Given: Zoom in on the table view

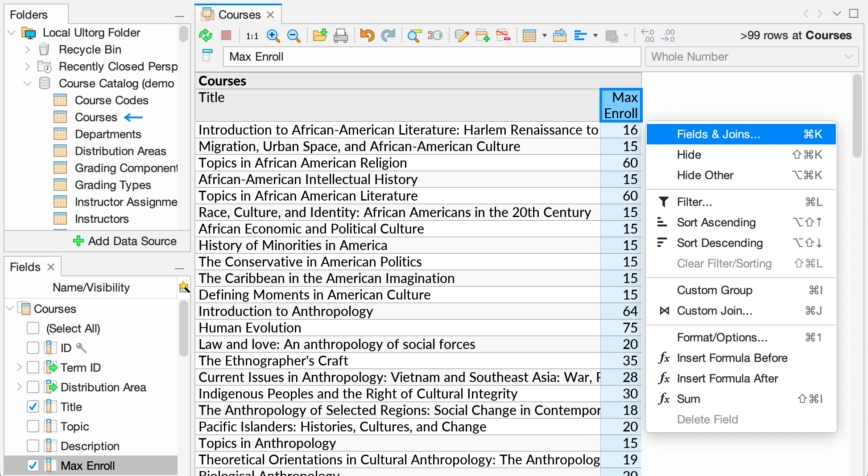Looking at the screenshot, I should pyautogui.click(x=273, y=35).
